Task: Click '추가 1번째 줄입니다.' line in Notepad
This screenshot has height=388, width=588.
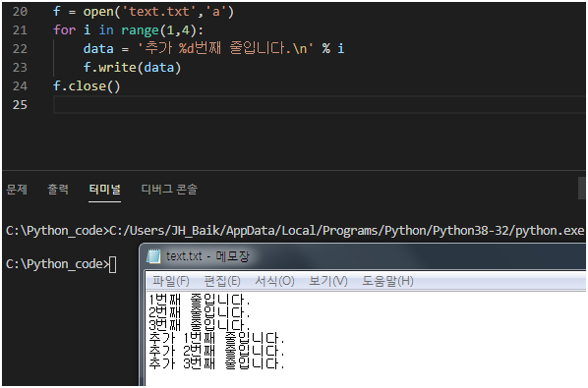Action: [x=216, y=338]
